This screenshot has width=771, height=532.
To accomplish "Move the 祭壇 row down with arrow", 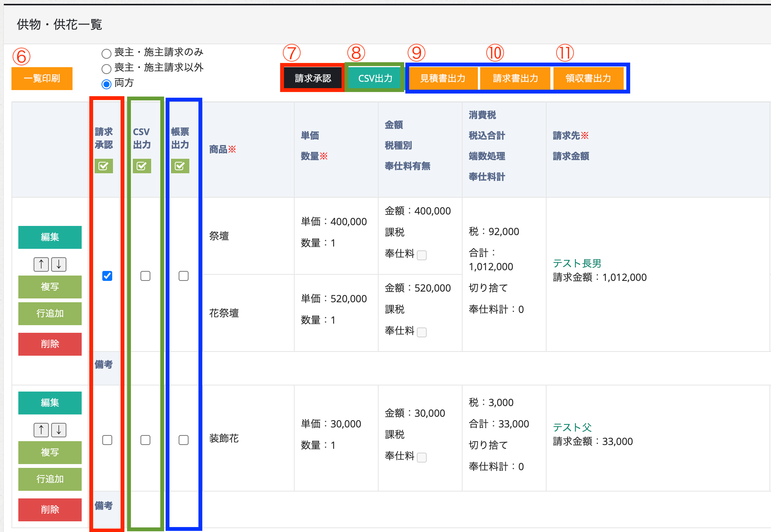I will tap(59, 264).
